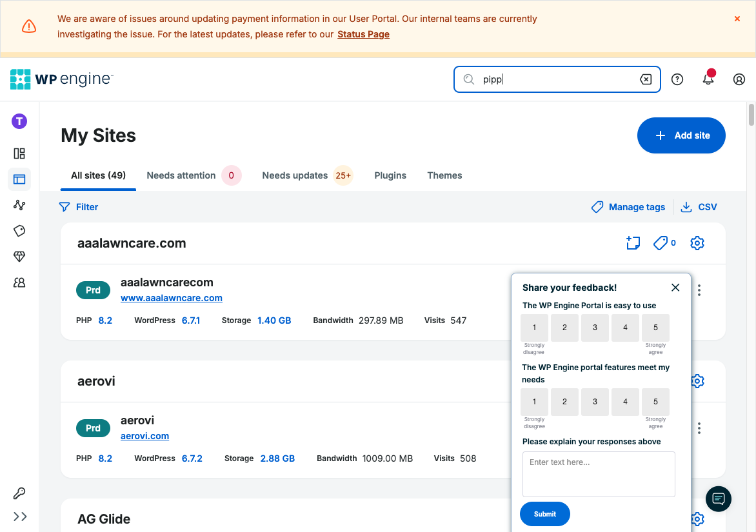This screenshot has width=756, height=532.
Task: Rate features meet my needs 1
Action: coord(534,402)
